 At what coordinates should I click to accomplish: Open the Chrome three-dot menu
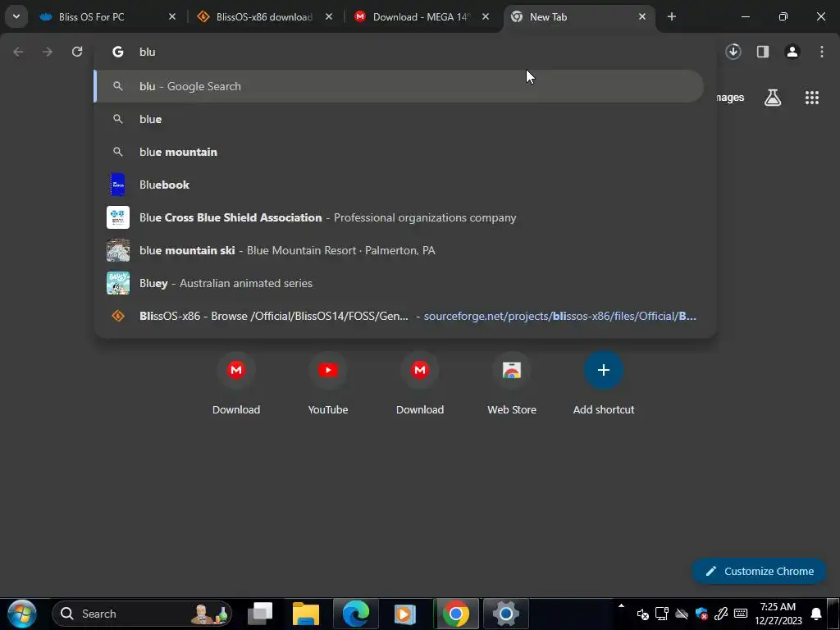(x=821, y=52)
